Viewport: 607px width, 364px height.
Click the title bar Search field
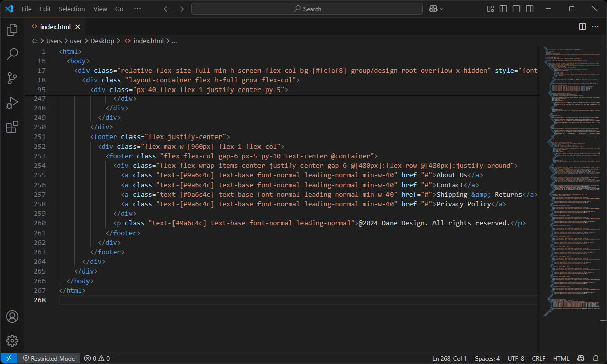(x=307, y=9)
